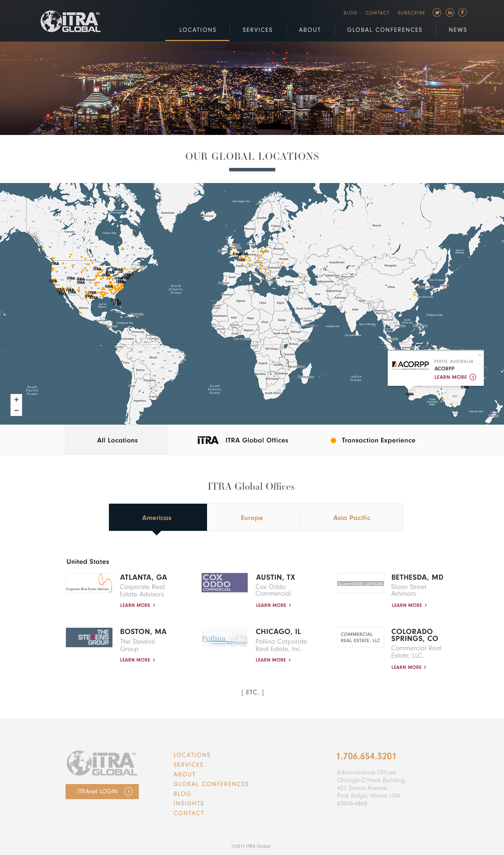The width and height of the screenshot is (504, 855).
Task: Open Learn More for Bethesda, MD
Action: (409, 605)
